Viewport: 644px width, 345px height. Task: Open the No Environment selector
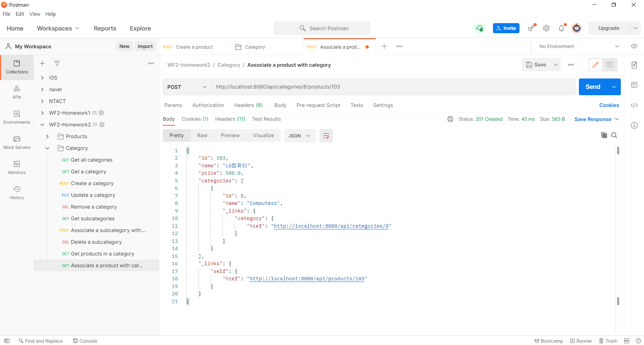point(579,46)
